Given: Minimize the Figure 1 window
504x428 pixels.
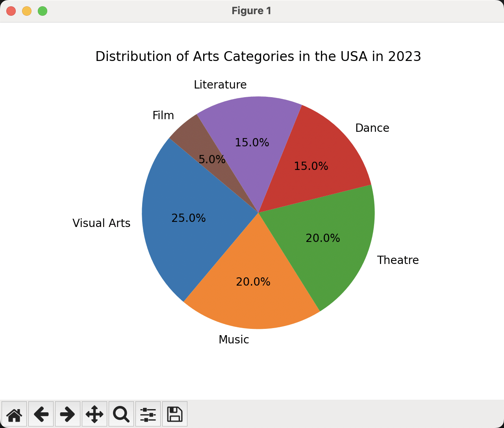Looking at the screenshot, I should (27, 11).
